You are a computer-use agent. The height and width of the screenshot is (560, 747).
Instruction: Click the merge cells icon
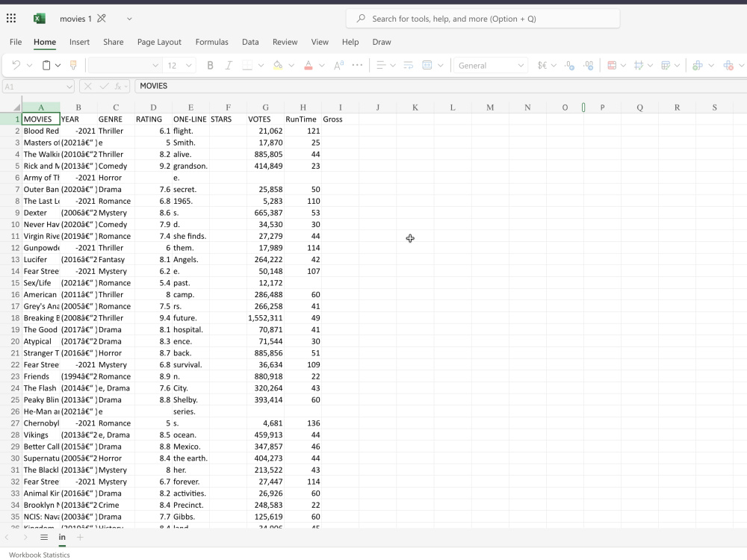click(427, 65)
